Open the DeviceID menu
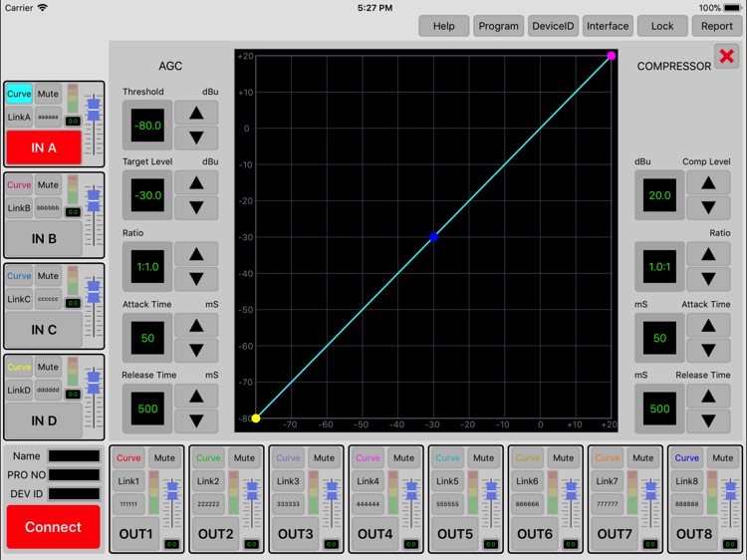 tap(553, 26)
